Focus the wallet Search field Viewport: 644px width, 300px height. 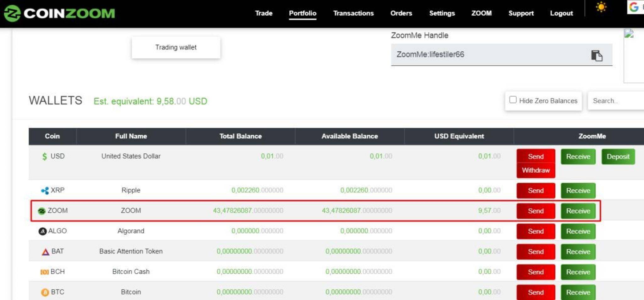(x=616, y=101)
